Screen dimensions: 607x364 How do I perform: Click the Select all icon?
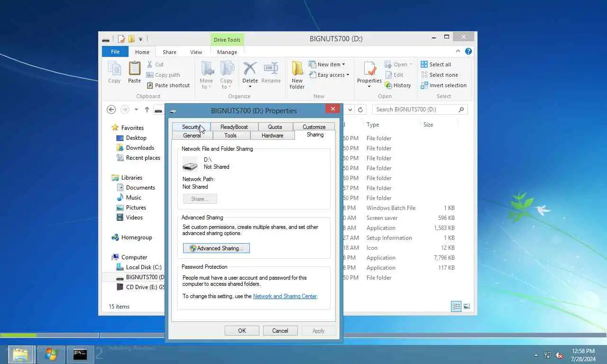(x=424, y=64)
